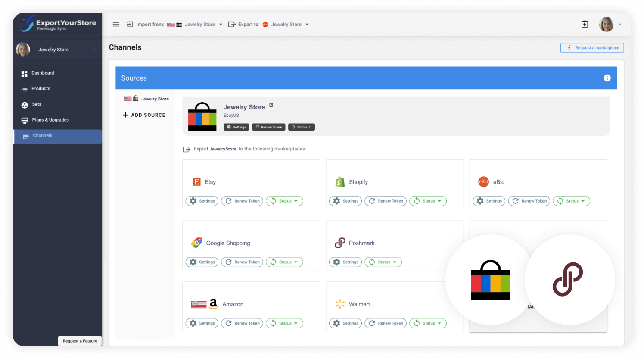Go to Dashboard in the sidebar
Screen dimensions: 644x359
57,73
